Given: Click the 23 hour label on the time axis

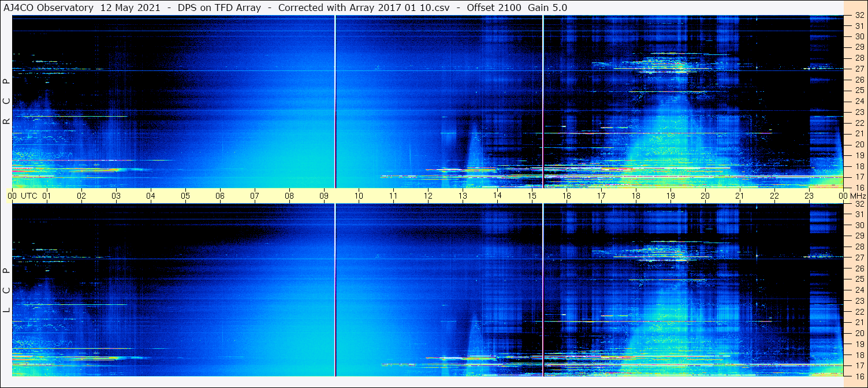Looking at the screenshot, I should coord(809,196).
